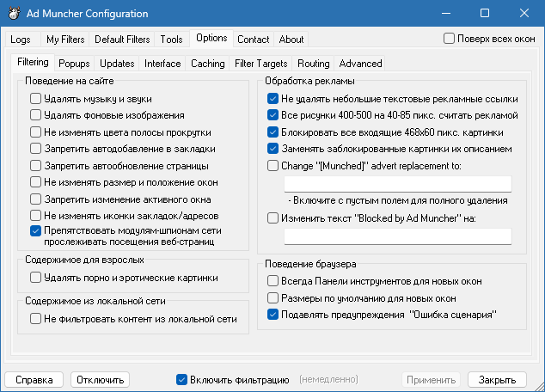
Task: Click the Ad Muncher cow icon in title bar
Action: [x=15, y=14]
